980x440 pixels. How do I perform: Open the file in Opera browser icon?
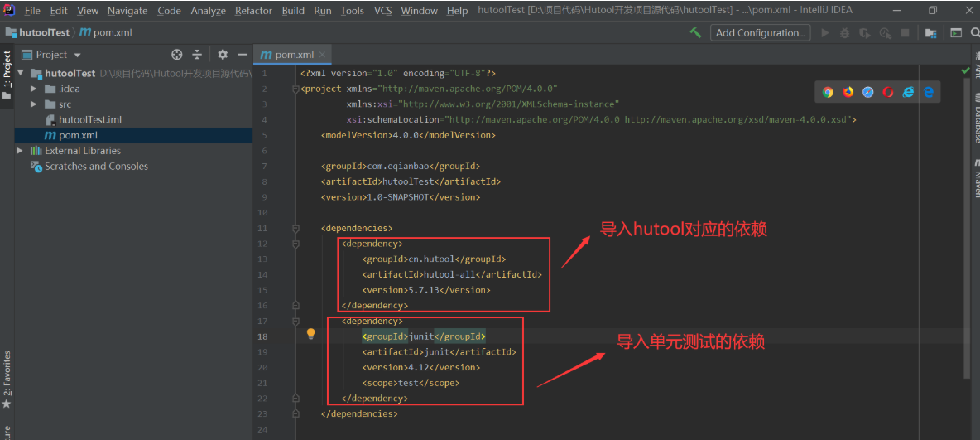point(888,92)
